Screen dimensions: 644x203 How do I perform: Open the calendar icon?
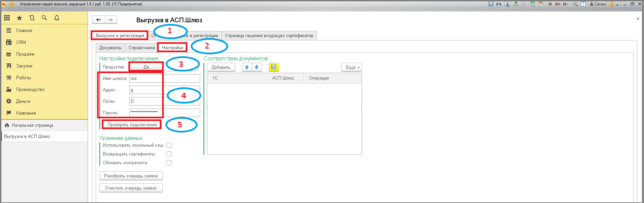541,4
